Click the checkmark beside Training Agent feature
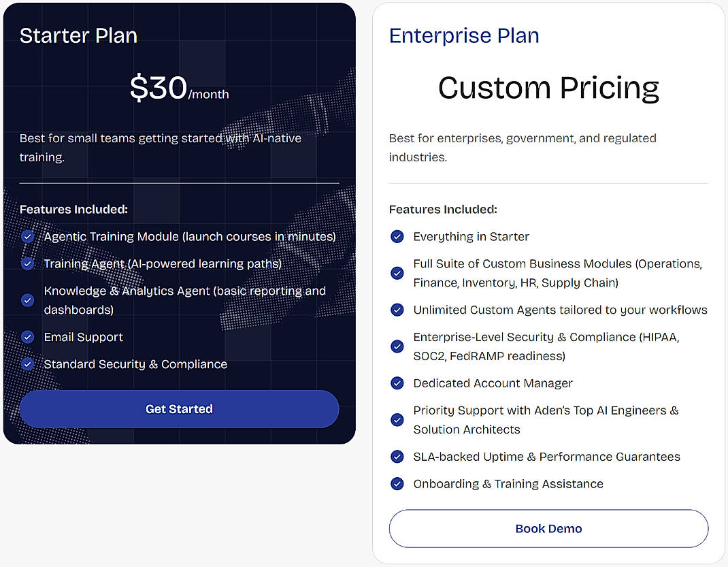 [x=28, y=263]
